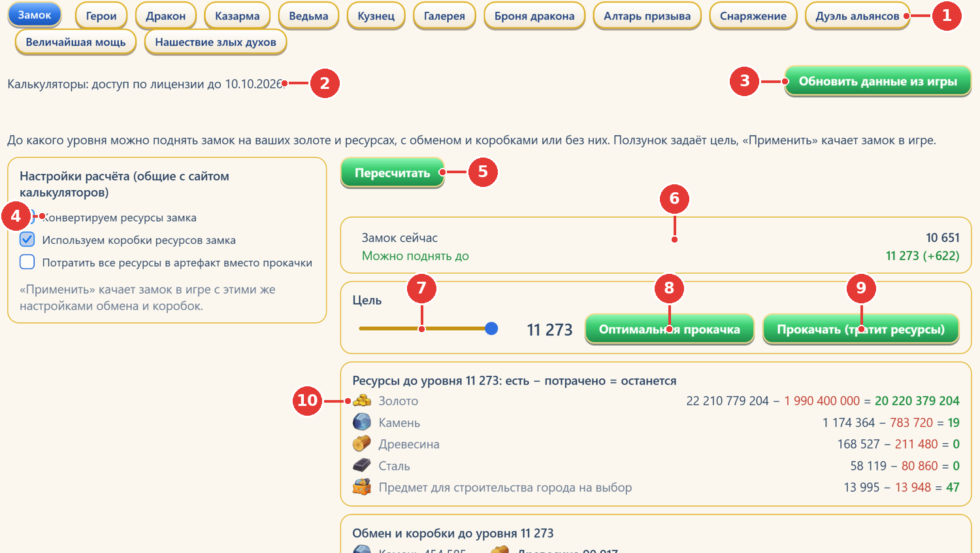Click the steel ingot icon beside Сталь

pos(362,465)
